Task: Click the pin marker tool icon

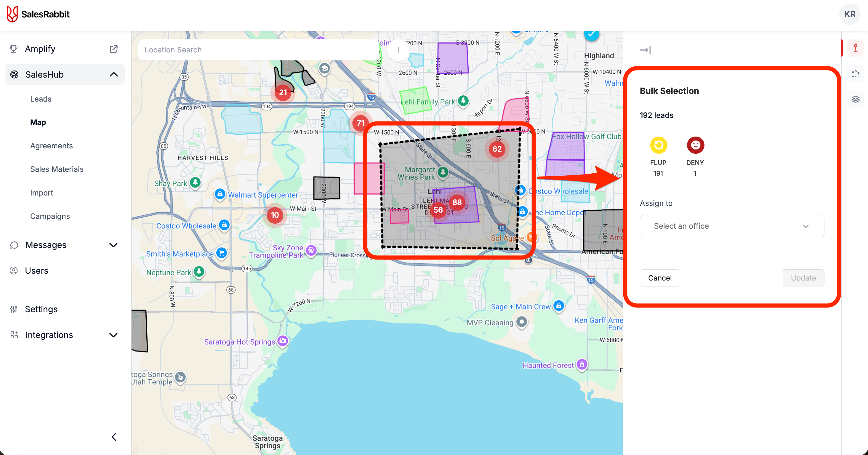Action: 855,48
